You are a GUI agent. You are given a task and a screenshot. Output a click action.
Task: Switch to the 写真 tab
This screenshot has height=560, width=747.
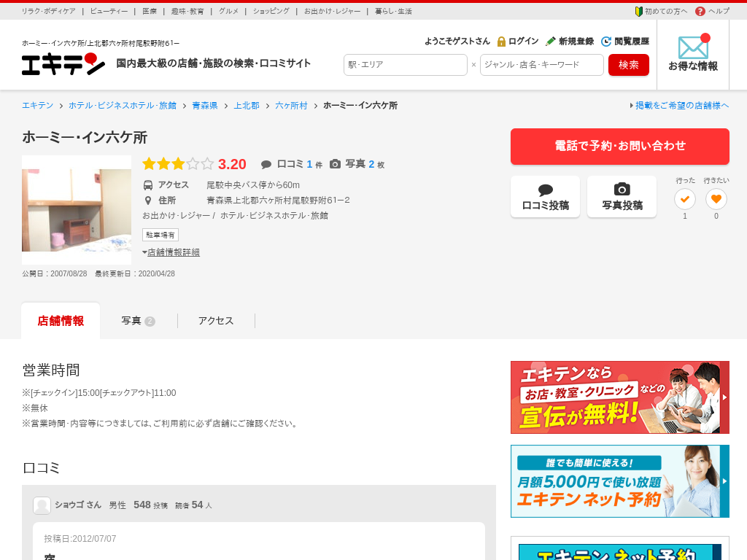[138, 321]
